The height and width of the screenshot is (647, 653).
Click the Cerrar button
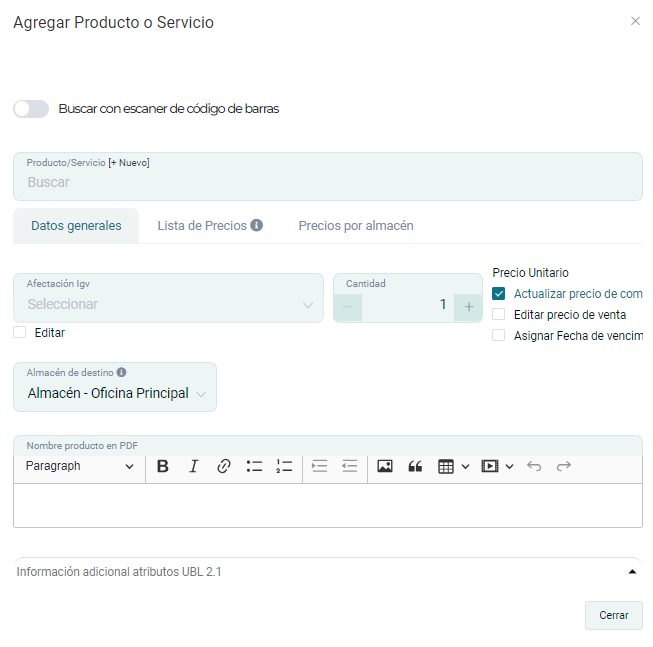point(613,615)
